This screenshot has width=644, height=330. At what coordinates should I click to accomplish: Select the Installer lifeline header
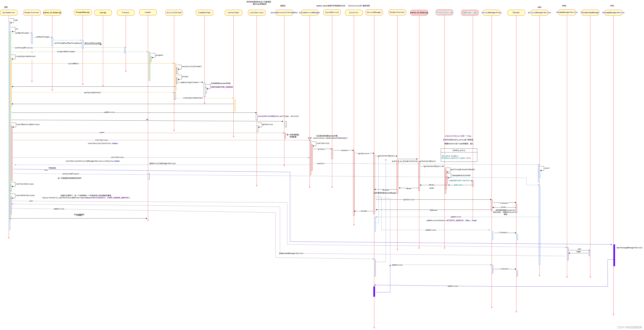click(x=354, y=12)
